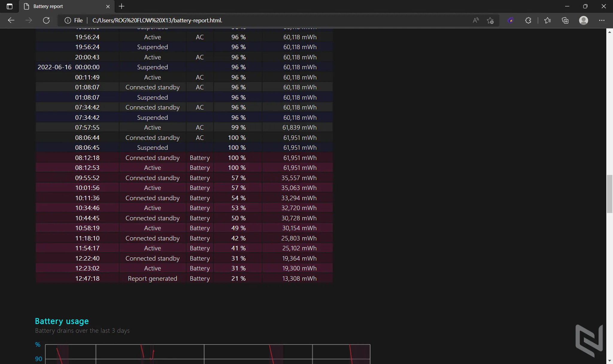Screen dimensions: 613x364
Task: Click Battery drains over the last 3 days
Action: click(82, 330)
